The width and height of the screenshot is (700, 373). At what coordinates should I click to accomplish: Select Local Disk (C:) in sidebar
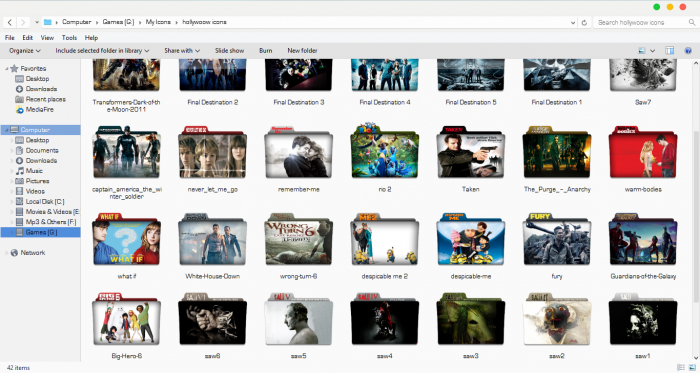(x=40, y=201)
